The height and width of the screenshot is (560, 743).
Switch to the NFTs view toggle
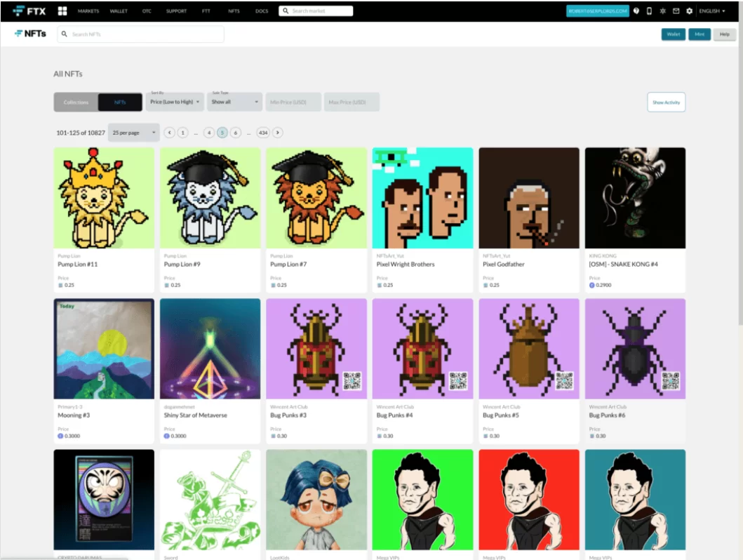click(x=120, y=102)
